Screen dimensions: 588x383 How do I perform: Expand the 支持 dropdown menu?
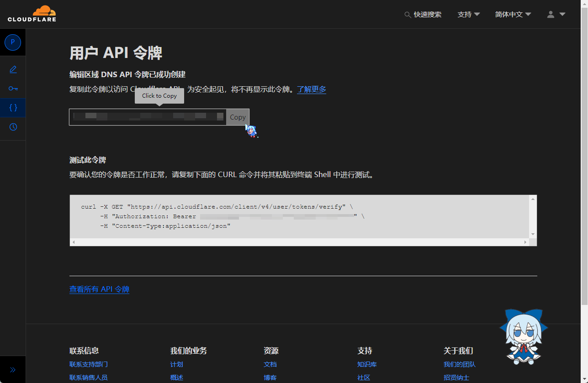tap(468, 15)
